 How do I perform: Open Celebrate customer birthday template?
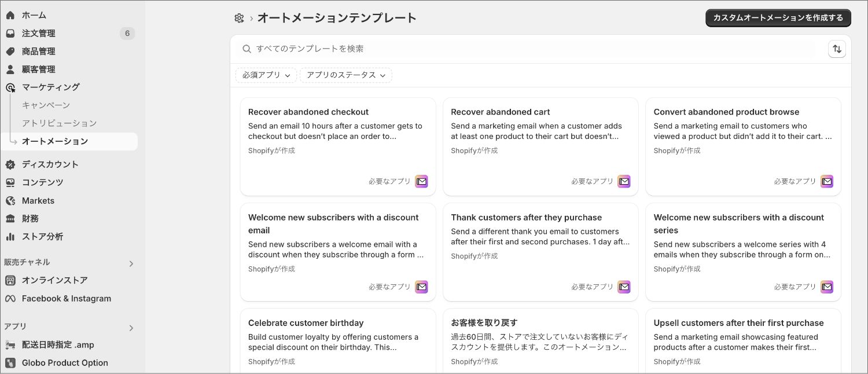(x=338, y=341)
